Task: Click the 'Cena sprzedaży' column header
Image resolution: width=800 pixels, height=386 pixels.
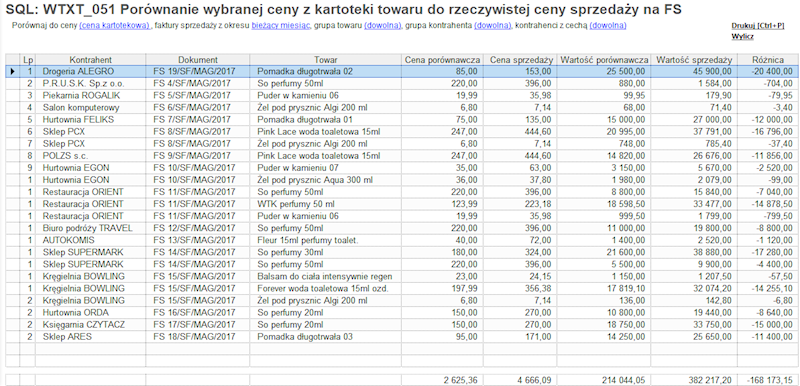Action: [520, 60]
